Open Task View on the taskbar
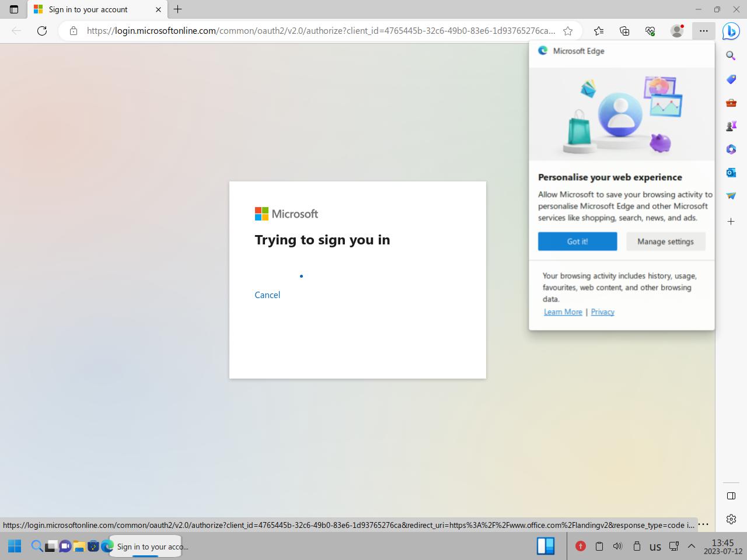The height and width of the screenshot is (560, 747). point(51,547)
